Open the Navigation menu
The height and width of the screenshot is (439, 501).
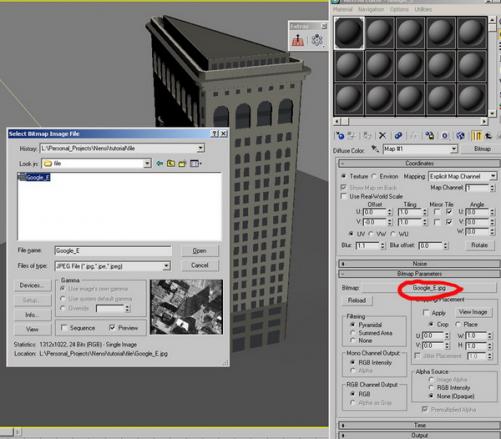click(x=371, y=9)
